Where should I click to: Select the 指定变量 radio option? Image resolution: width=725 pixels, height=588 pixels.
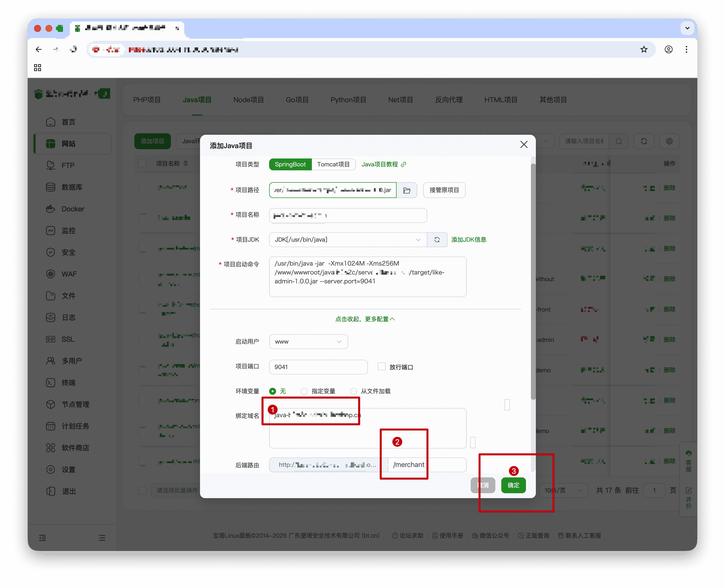coord(304,391)
